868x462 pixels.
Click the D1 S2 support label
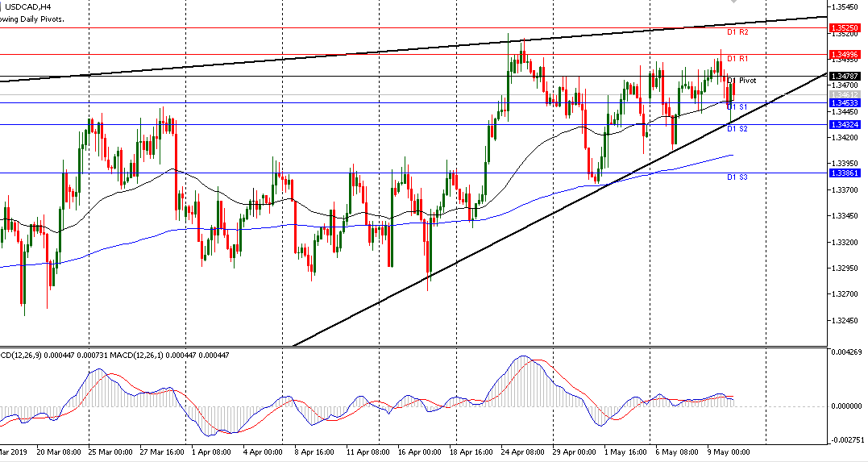(x=737, y=129)
